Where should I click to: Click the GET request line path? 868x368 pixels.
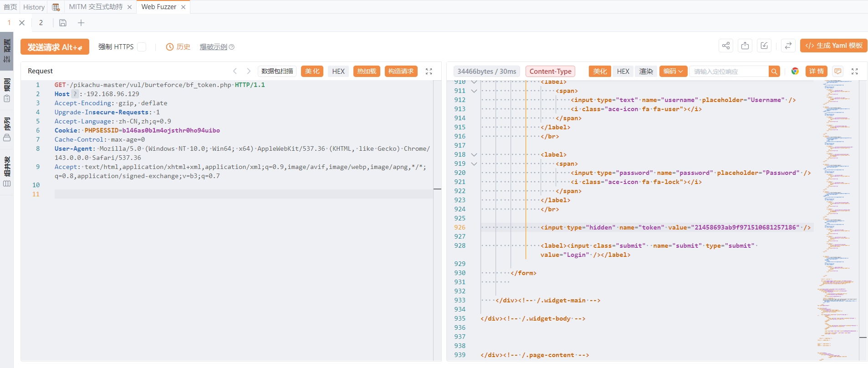(x=151, y=85)
